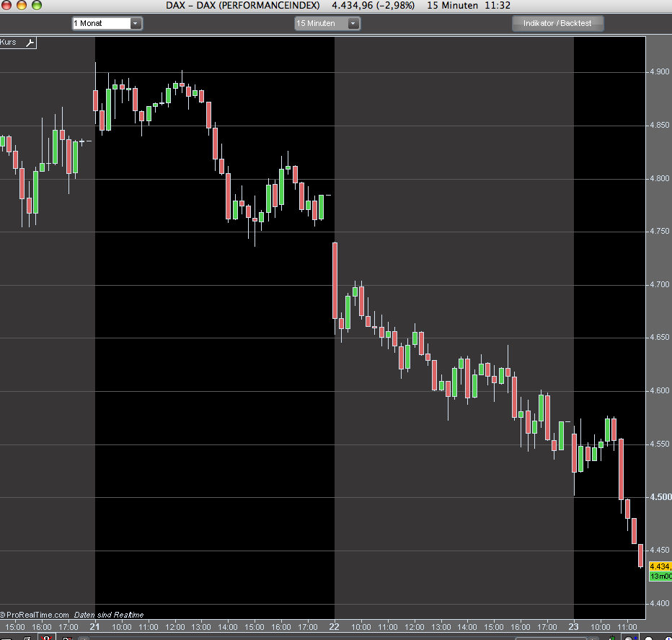
Task: Click the 4.400 price axis label
Action: click(x=659, y=603)
